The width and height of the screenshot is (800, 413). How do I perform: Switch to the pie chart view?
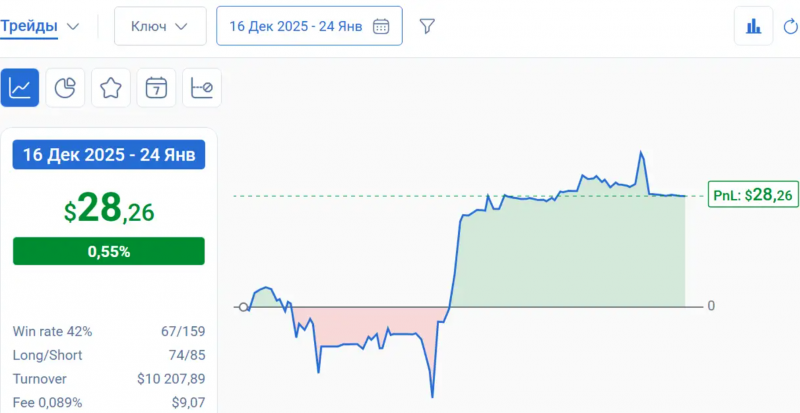[x=65, y=88]
